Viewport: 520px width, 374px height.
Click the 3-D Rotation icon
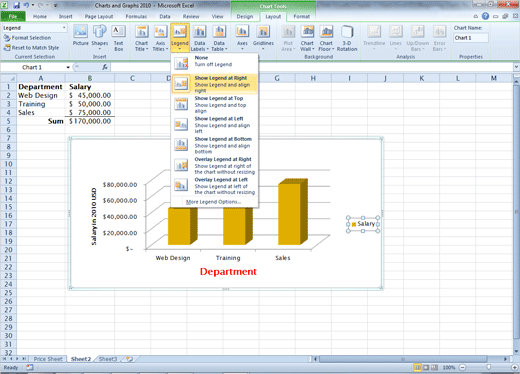click(x=347, y=38)
